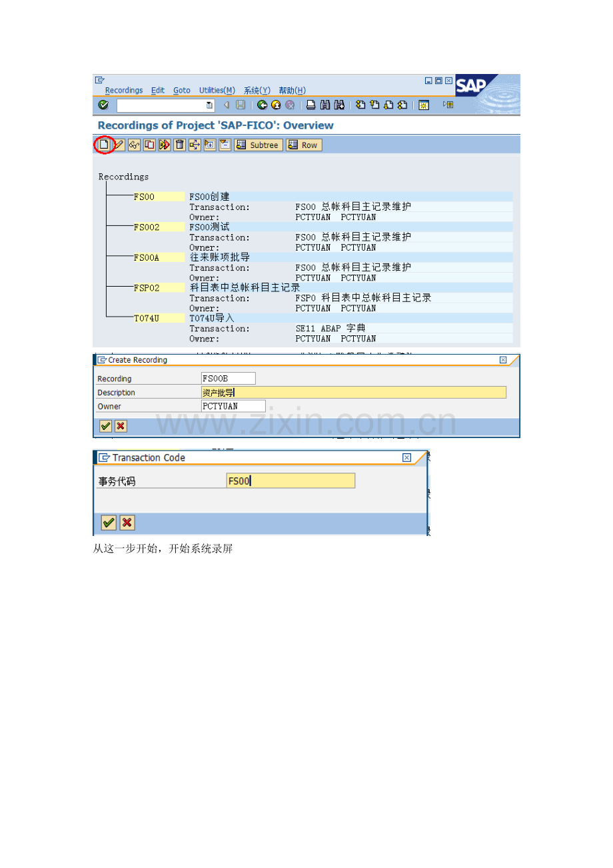613x868 pixels.
Task: Click the Process recording icon
Action: click(x=164, y=145)
